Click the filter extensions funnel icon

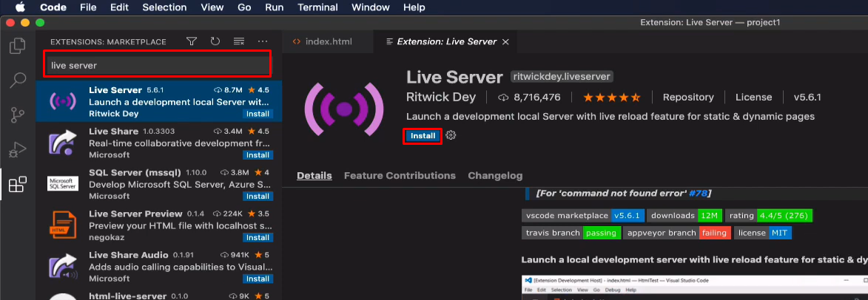tap(192, 41)
